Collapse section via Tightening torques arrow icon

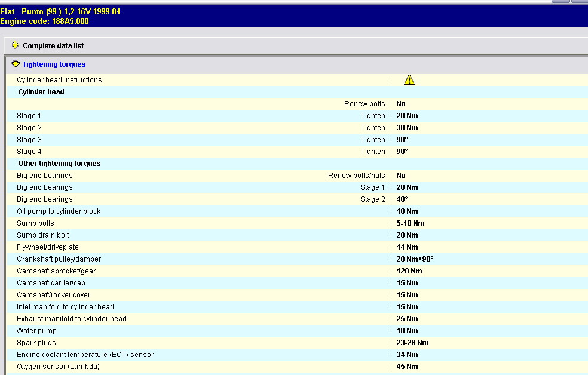[16, 64]
